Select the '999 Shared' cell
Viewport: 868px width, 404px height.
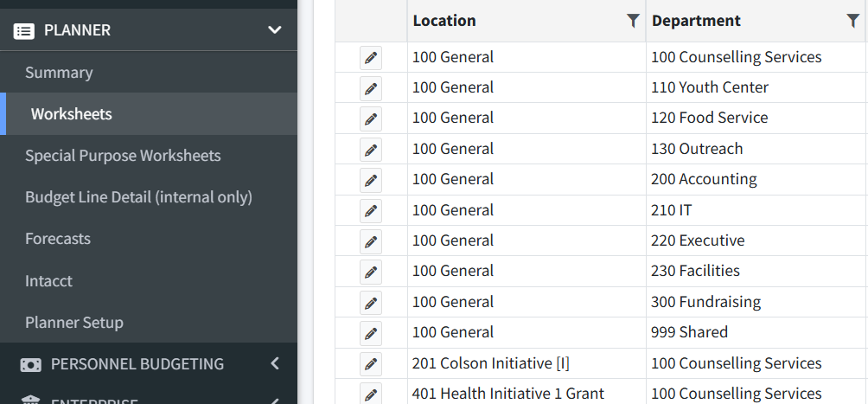pos(756,332)
